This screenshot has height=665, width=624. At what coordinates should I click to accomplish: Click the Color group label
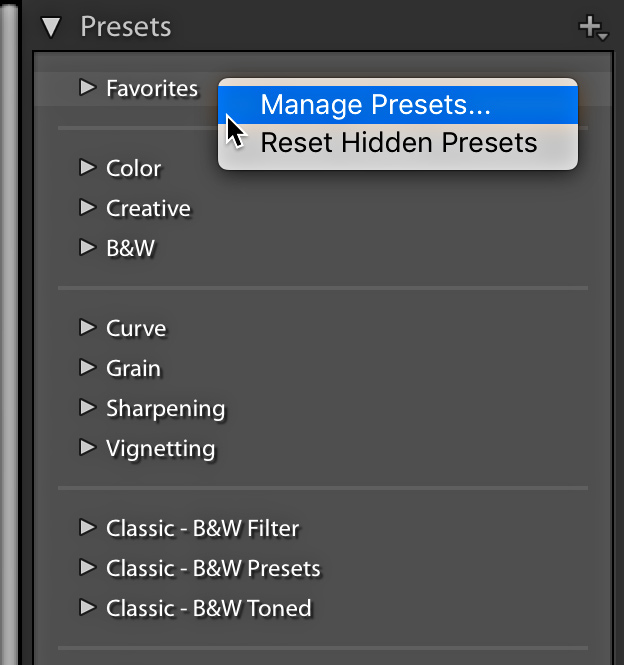[134, 168]
